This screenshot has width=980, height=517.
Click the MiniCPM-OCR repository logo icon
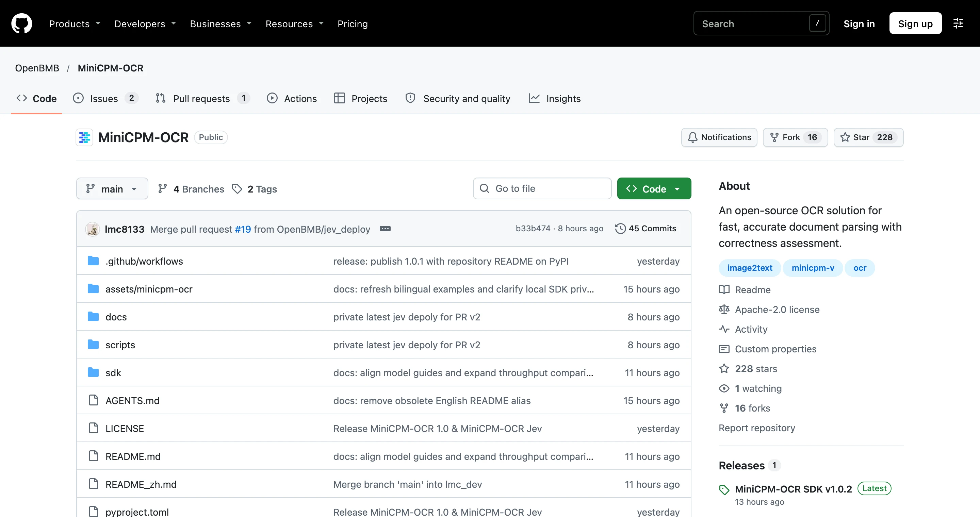(84, 137)
